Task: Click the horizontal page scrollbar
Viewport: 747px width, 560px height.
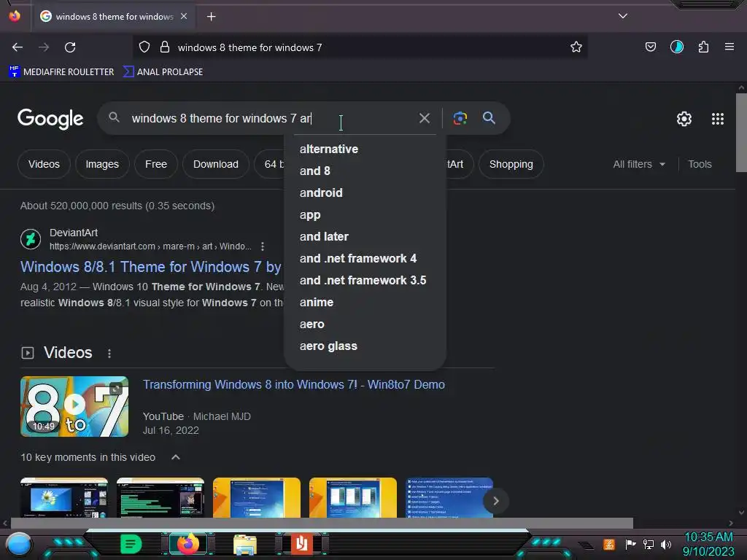Action: tap(322, 524)
